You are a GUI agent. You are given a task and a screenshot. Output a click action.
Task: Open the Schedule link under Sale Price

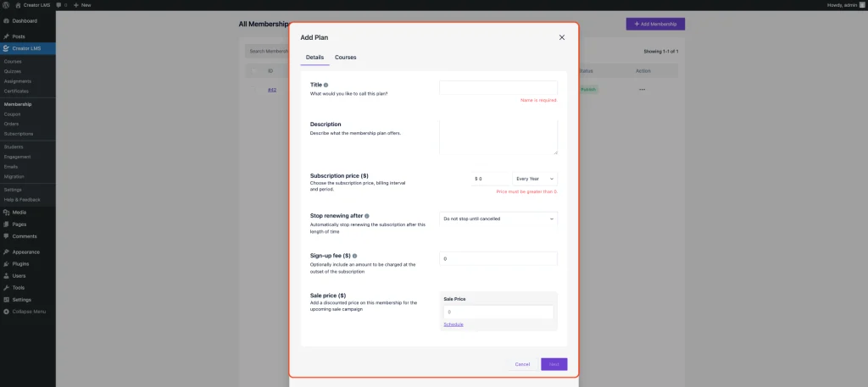[453, 324]
